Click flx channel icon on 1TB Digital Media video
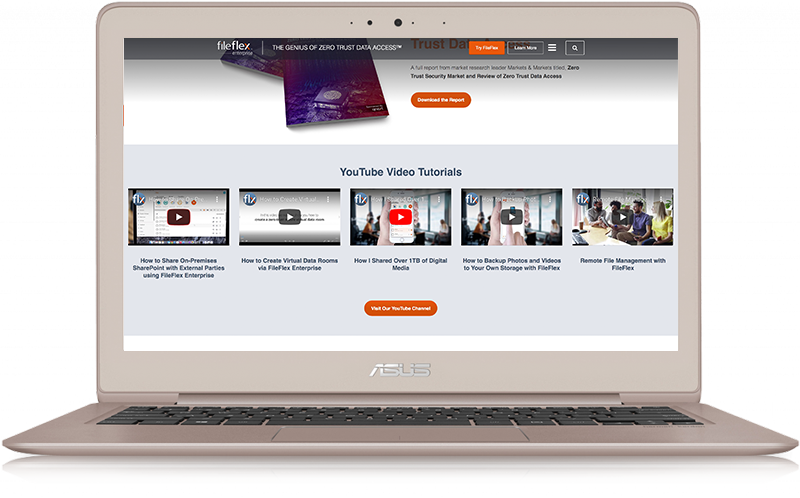The height and width of the screenshot is (498, 800). point(361,199)
